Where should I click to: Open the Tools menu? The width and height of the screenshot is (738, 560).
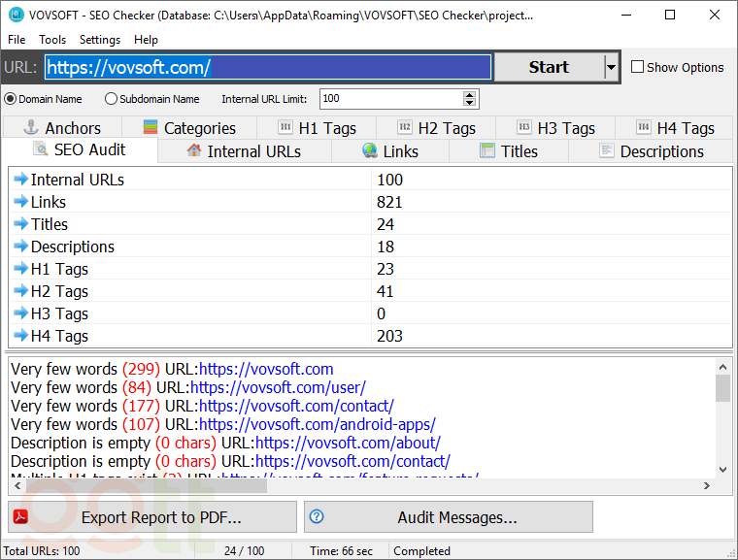click(52, 40)
